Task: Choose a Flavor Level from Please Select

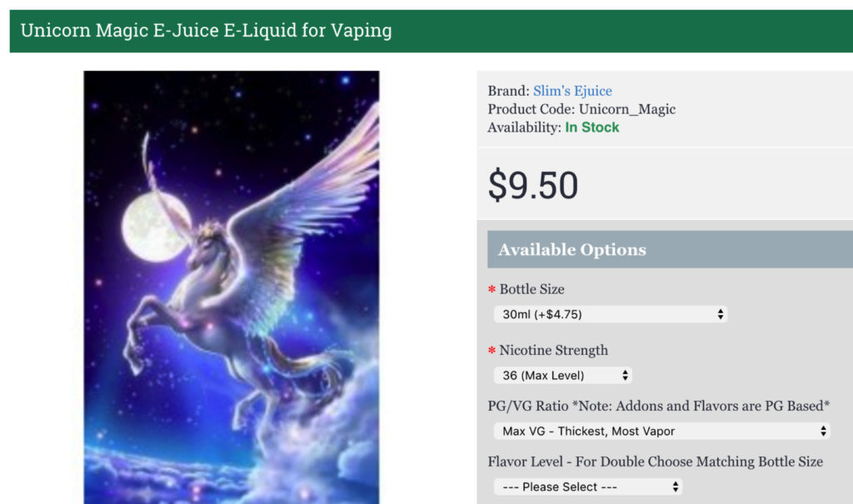Action: point(587,487)
